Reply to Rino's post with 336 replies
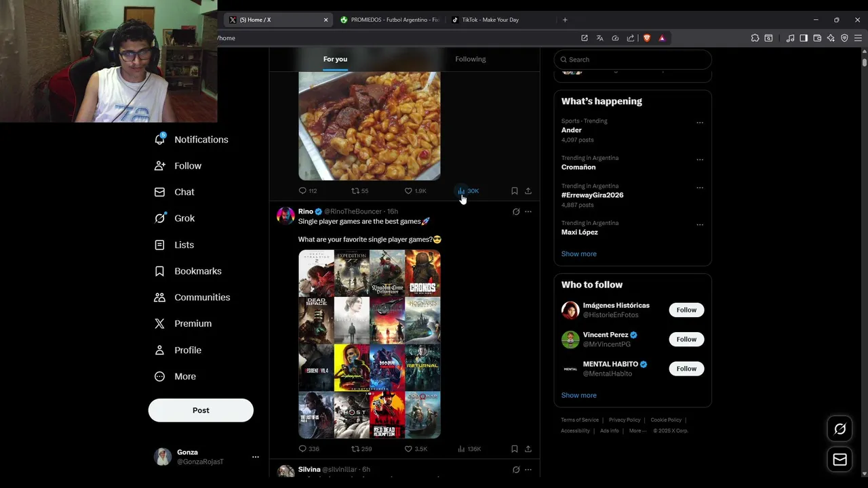Screen dimensions: 868x488 (x=309, y=449)
